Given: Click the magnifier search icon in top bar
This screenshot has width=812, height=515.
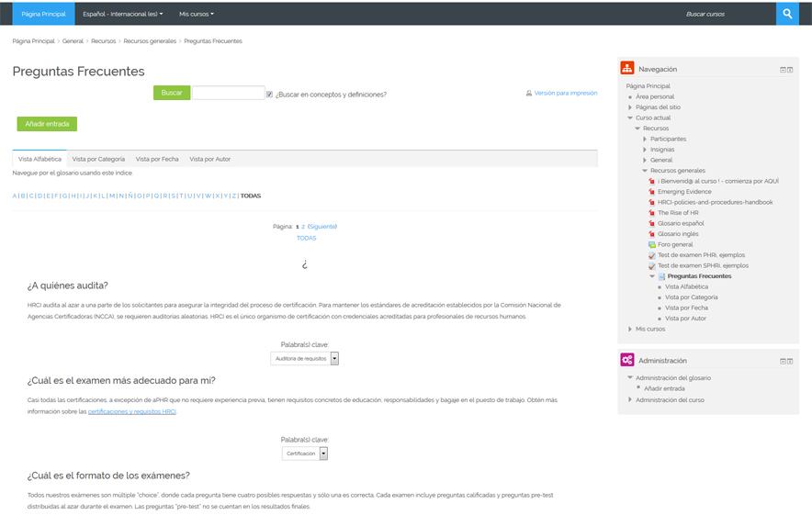Looking at the screenshot, I should pyautogui.click(x=787, y=14).
